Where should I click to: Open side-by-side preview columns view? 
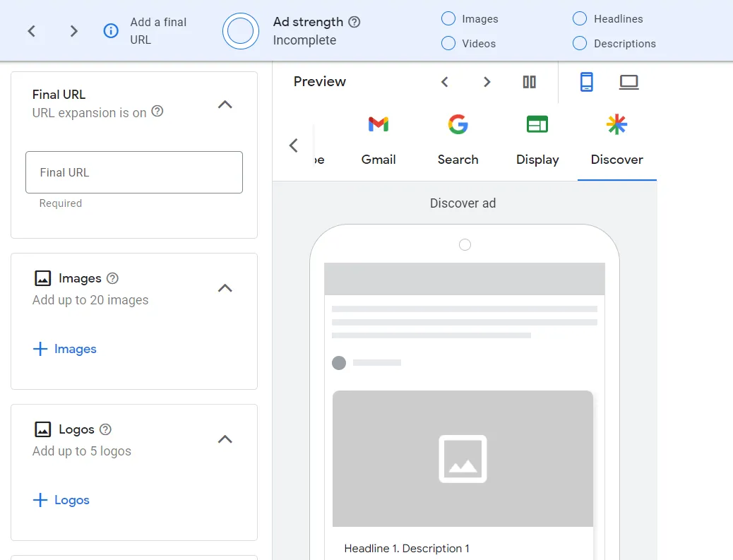(529, 82)
